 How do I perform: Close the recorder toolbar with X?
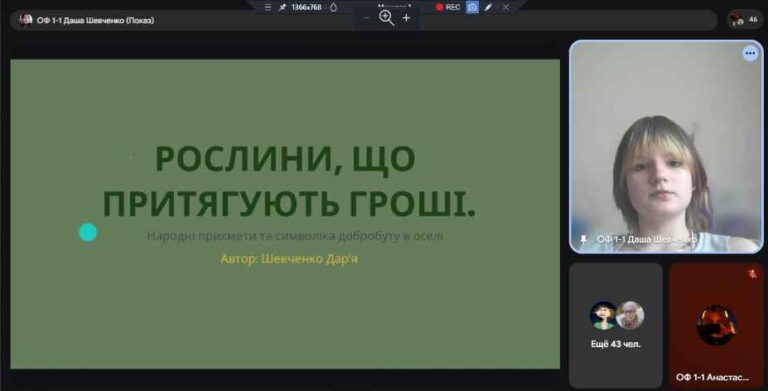[505, 7]
